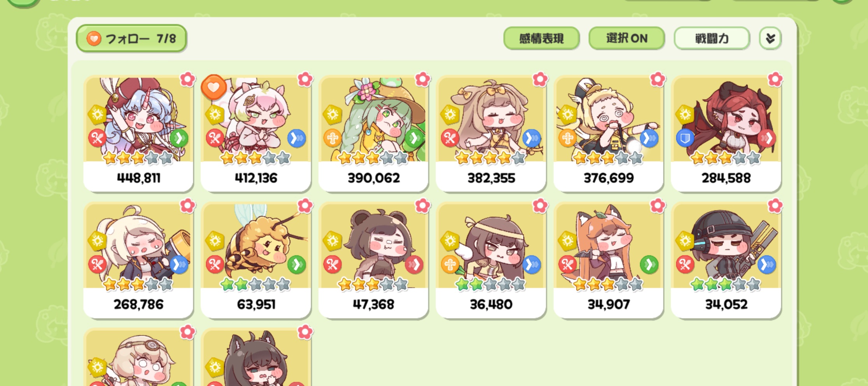Click orange cross healer icon on 390,062 card
Viewport: 868px width, 386px height.
coord(332,138)
